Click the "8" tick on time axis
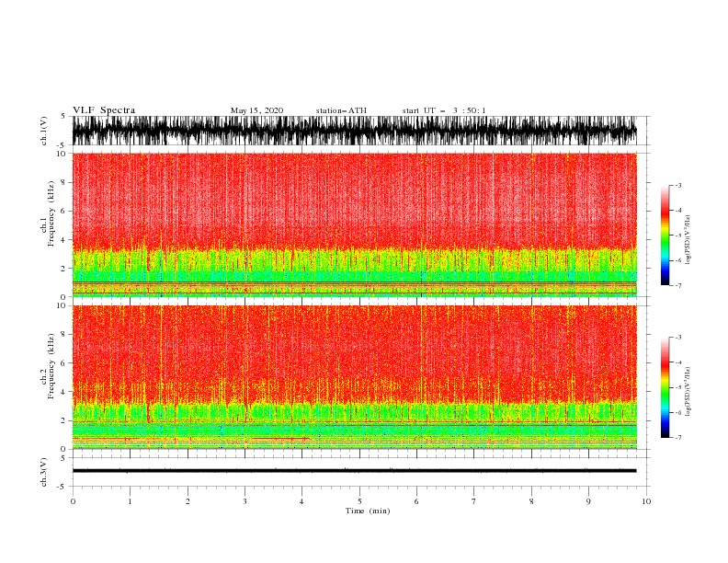728x563 pixels. (x=531, y=501)
